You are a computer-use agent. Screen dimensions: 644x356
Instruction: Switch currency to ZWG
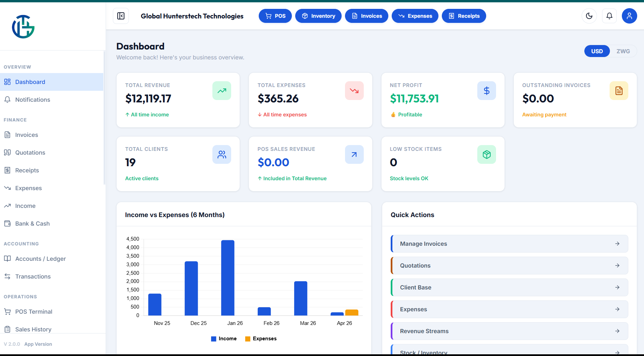(x=623, y=51)
